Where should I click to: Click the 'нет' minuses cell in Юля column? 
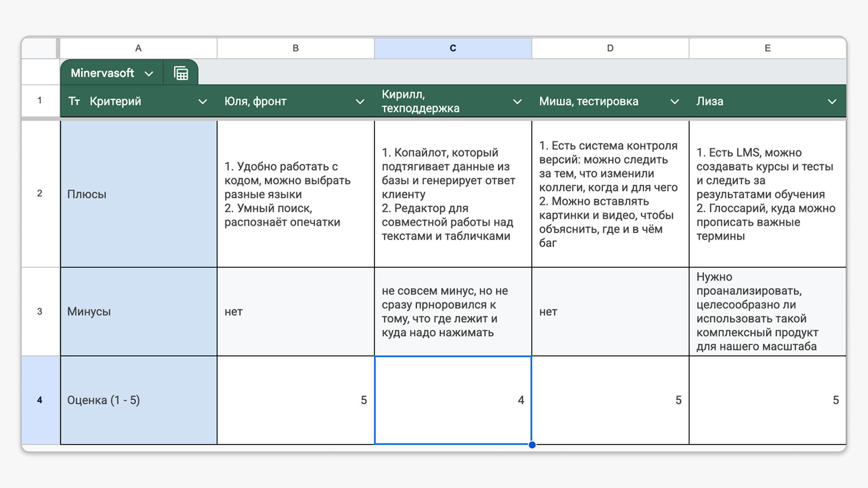tap(296, 311)
